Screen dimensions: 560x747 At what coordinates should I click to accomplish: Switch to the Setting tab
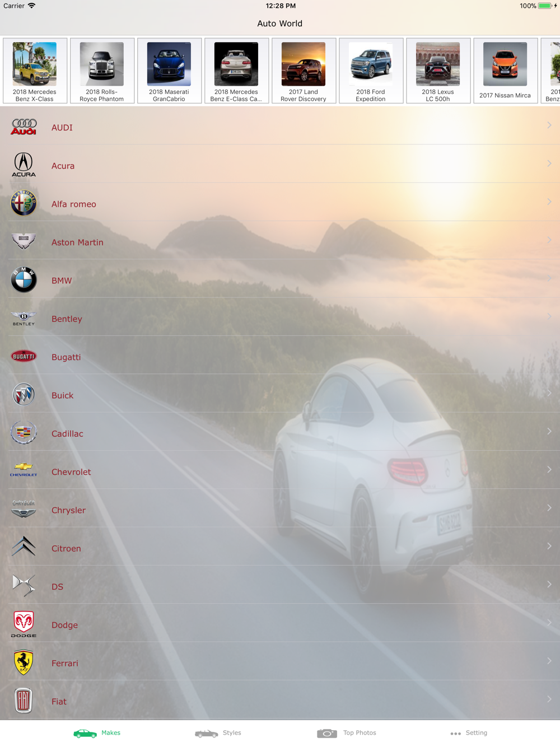click(469, 733)
